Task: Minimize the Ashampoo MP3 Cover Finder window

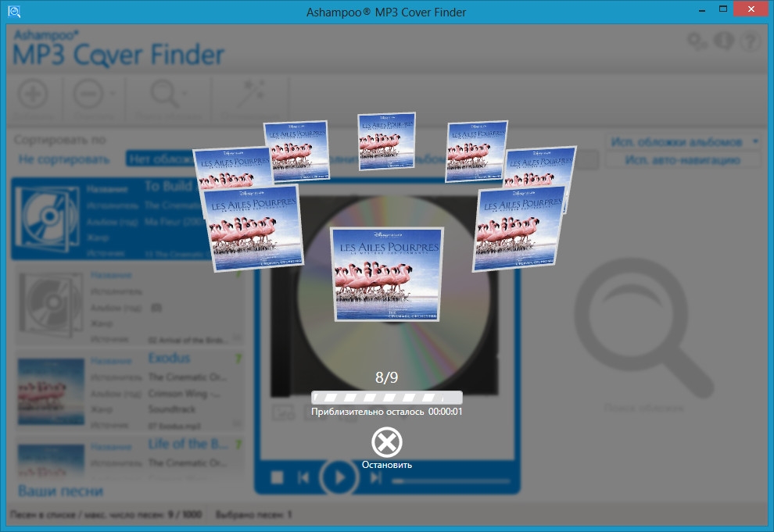Action: [x=702, y=10]
